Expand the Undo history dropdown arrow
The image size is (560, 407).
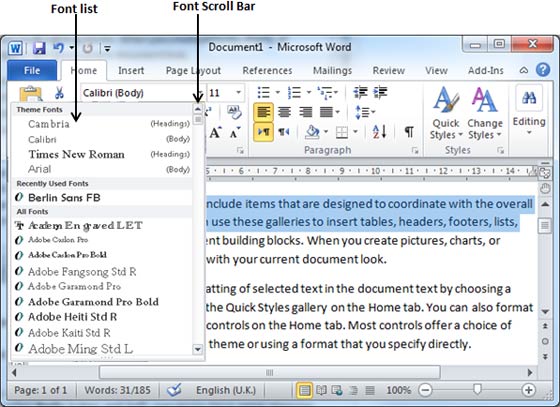(x=72, y=47)
